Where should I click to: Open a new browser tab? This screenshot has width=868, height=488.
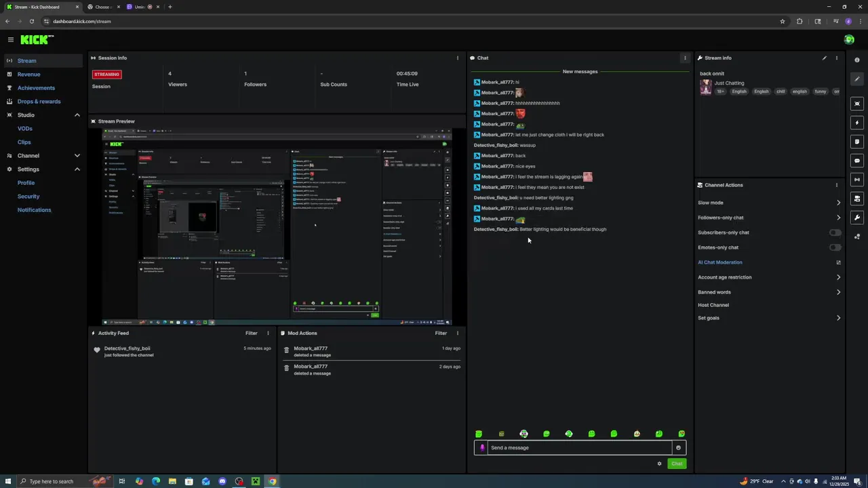pos(170,7)
